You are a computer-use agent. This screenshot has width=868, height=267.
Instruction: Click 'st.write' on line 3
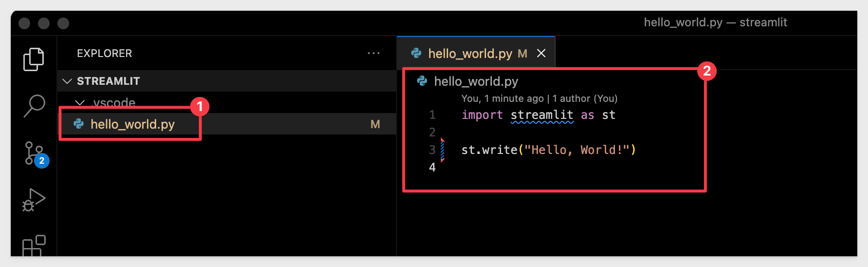pyautogui.click(x=489, y=150)
